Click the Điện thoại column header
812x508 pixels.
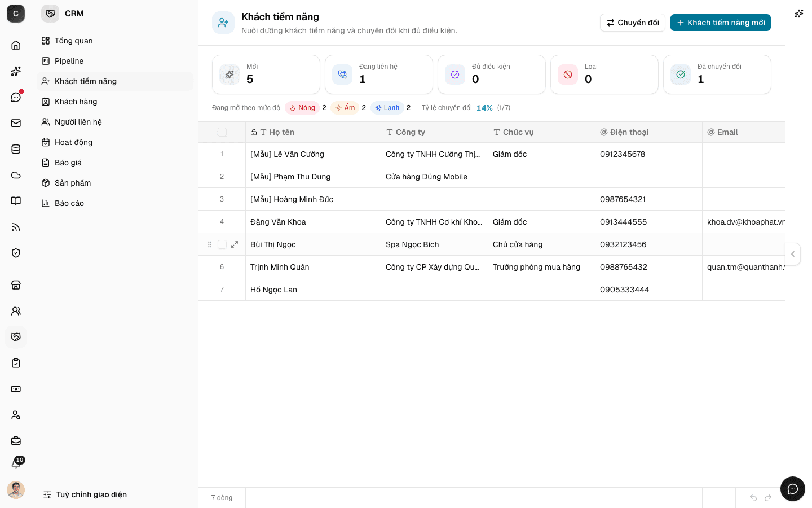648,132
